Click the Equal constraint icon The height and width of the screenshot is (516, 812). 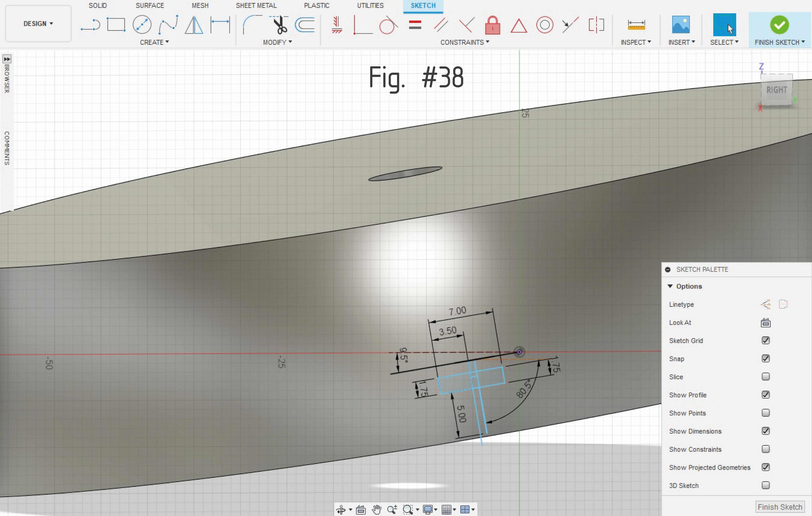415,25
